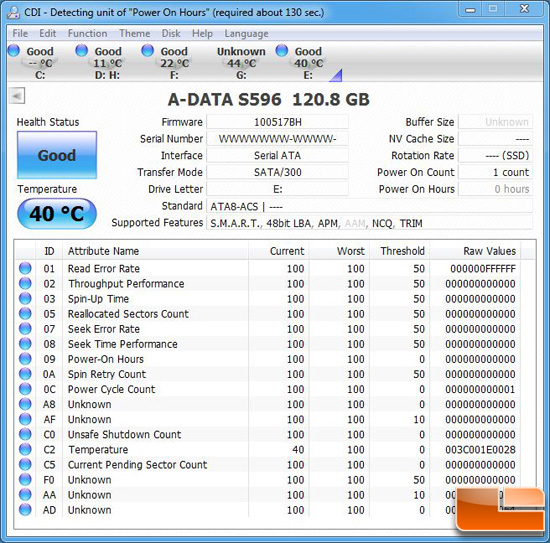Click status dot for Spin-Up Time
This screenshot has width=550, height=543.
pos(25,299)
